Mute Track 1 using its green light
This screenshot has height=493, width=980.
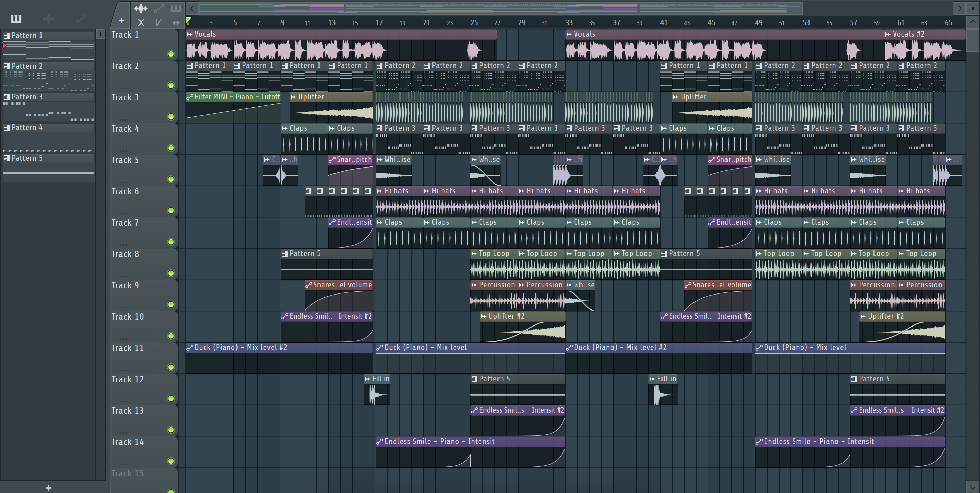coord(171,54)
